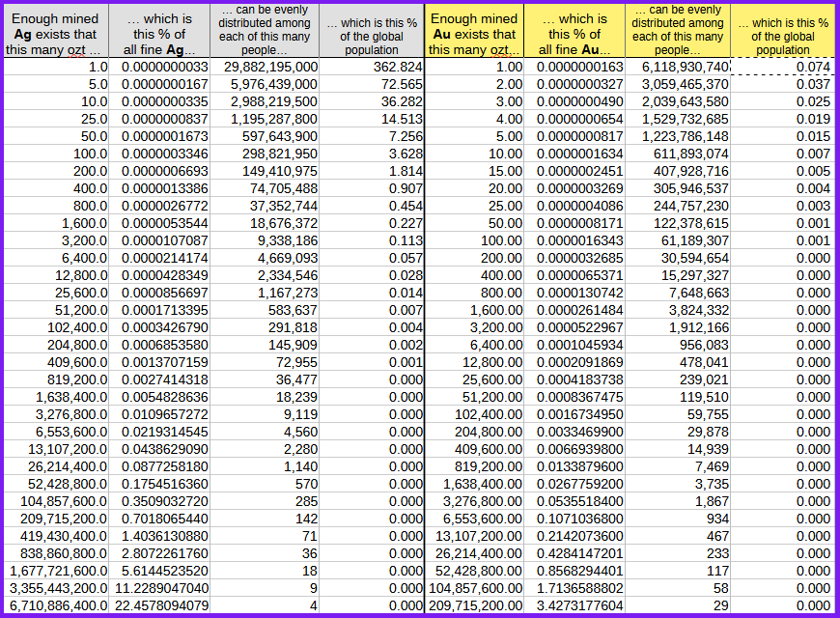Click Ag ozt cell 13,107,200.0

[x=56, y=449]
